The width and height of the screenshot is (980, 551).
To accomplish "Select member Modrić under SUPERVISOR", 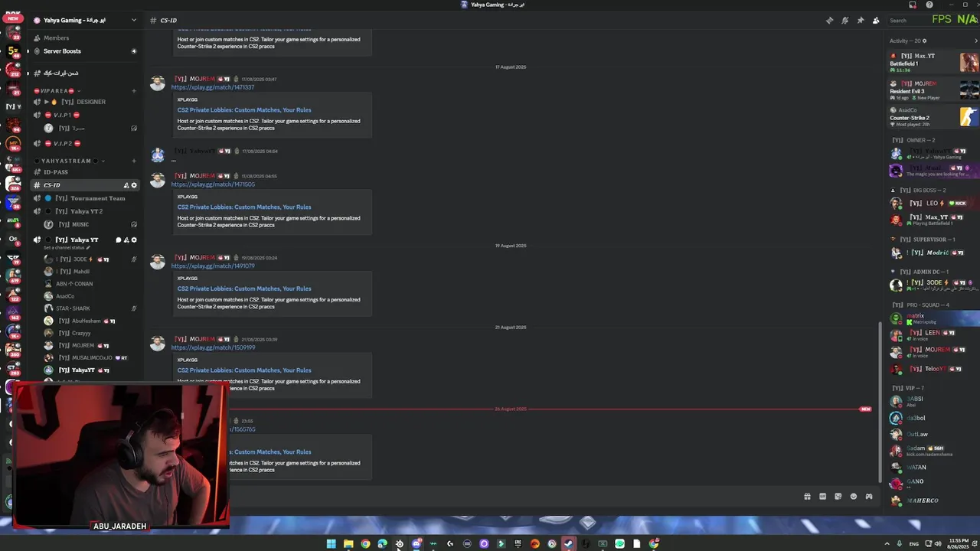I will [933, 253].
